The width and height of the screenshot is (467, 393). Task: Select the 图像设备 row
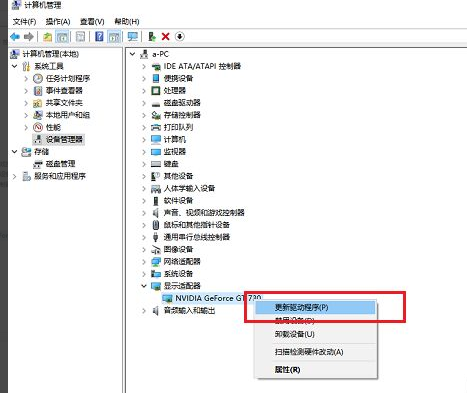click(x=178, y=249)
